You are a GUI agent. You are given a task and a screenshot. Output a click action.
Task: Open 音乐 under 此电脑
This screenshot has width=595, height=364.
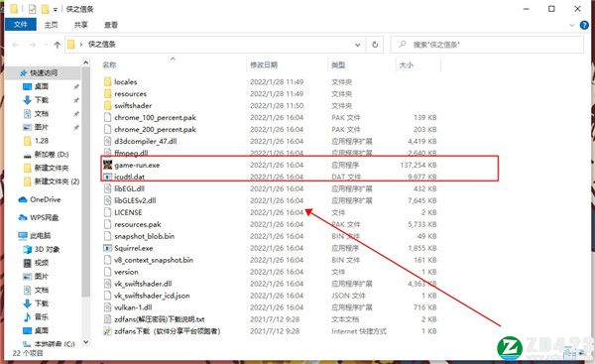[x=41, y=316]
